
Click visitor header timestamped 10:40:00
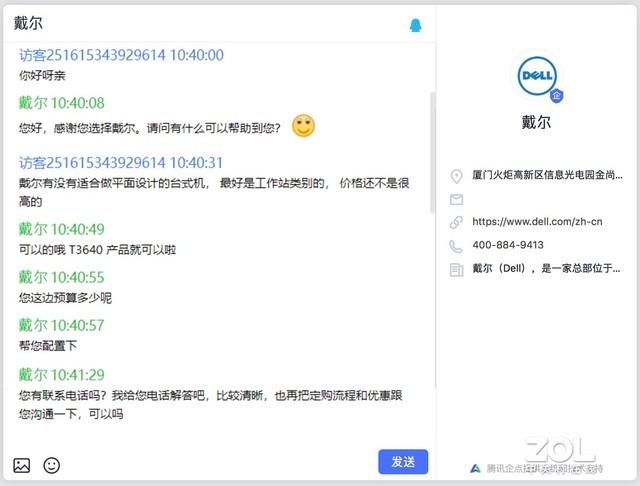click(x=121, y=55)
